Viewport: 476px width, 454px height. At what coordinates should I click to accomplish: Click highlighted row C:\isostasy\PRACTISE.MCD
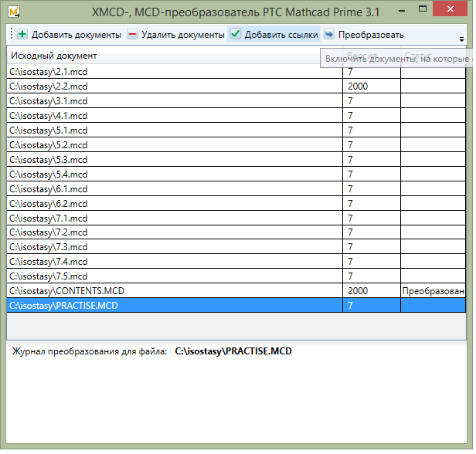(x=236, y=305)
